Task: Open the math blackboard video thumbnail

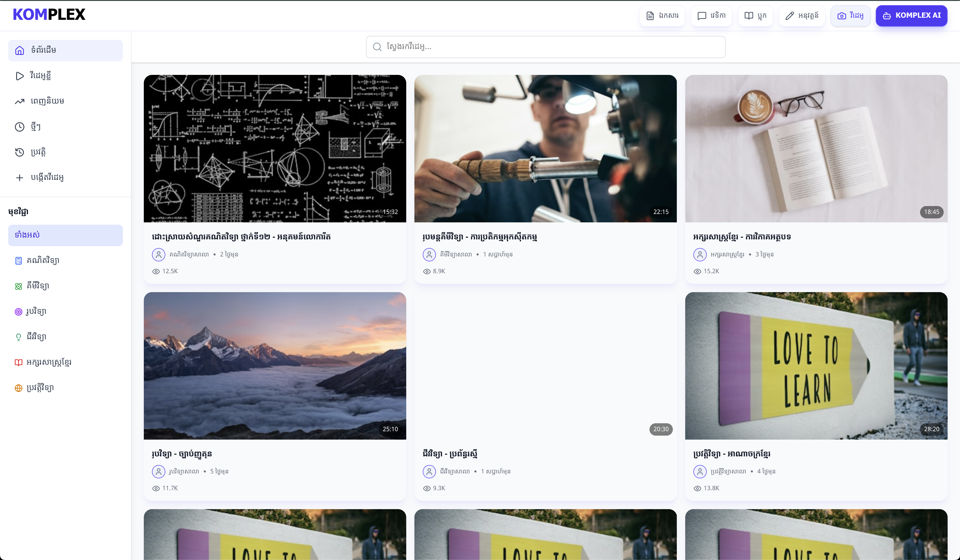Action: 275,148
